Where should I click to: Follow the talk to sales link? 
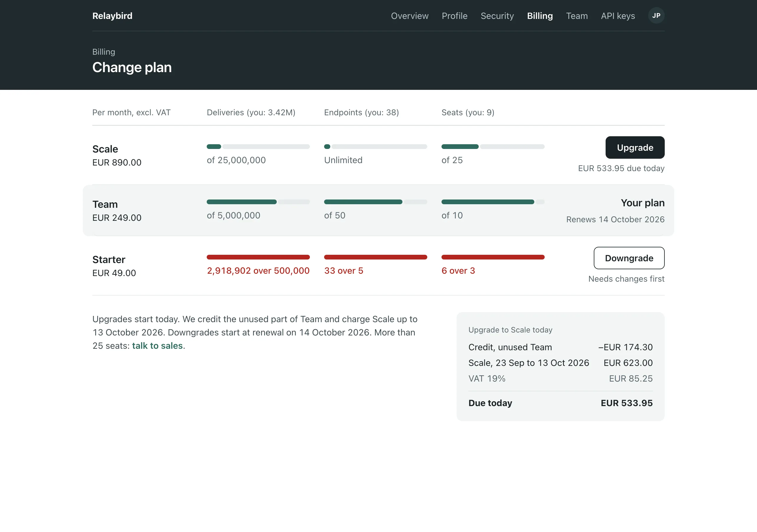pyautogui.click(x=157, y=346)
